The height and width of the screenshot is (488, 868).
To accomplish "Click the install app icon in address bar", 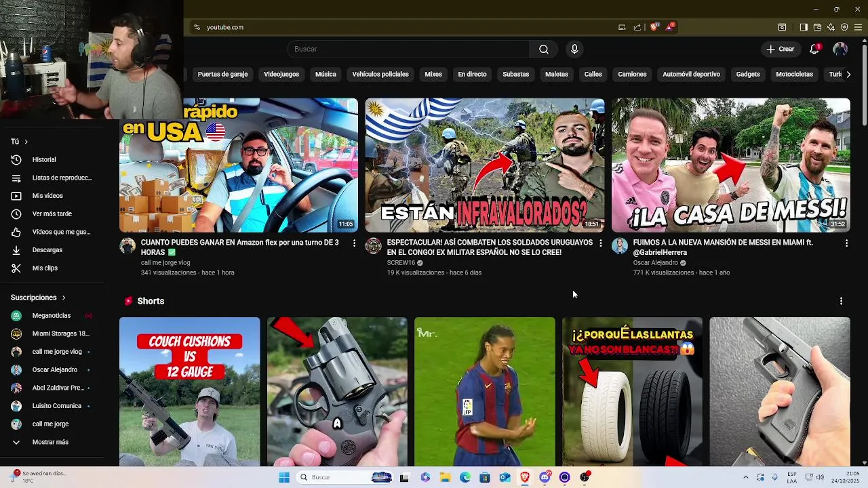I will coord(622,27).
